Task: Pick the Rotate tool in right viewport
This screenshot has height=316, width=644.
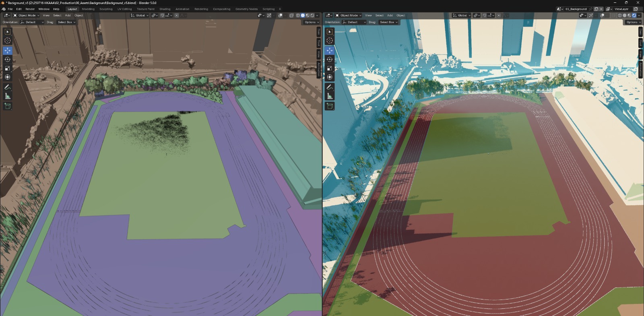Action: (330, 59)
